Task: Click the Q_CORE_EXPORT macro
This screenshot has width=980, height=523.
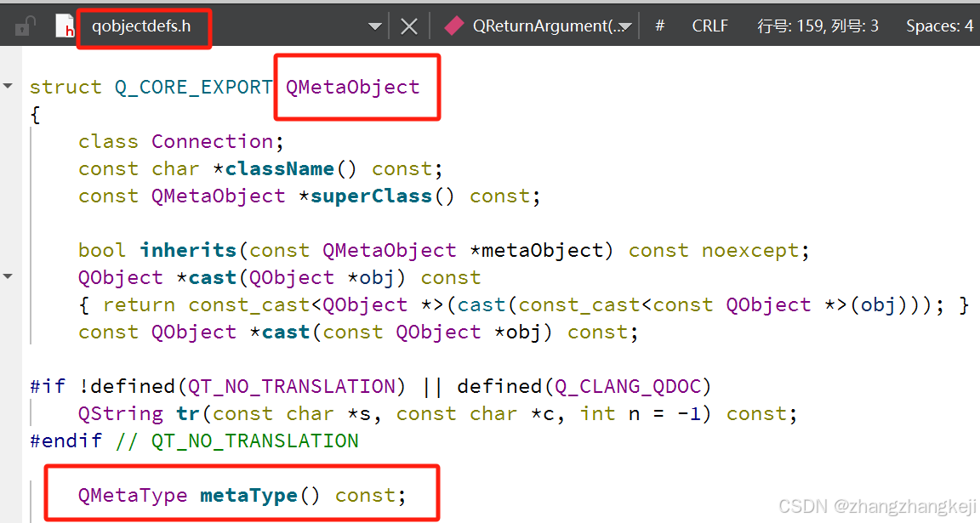Action: pos(193,88)
